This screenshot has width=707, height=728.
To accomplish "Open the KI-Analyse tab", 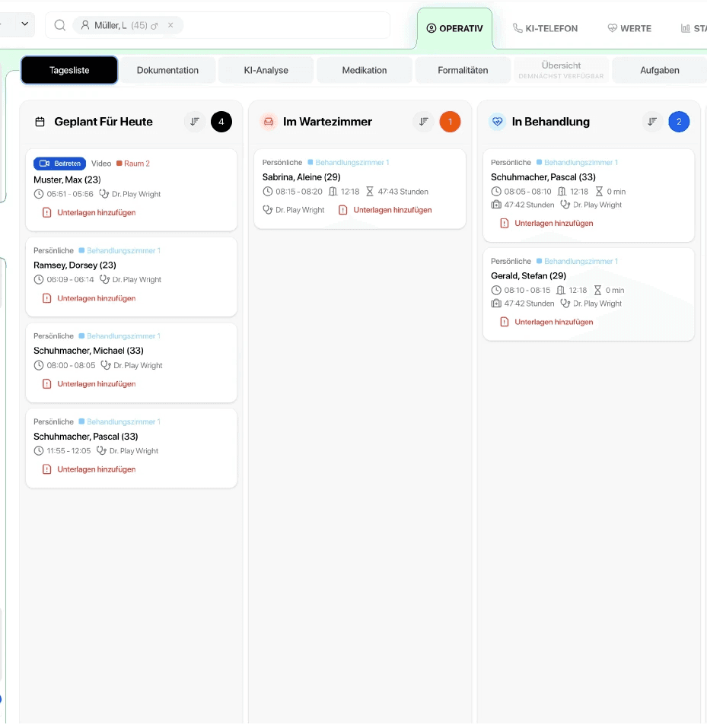I will tap(266, 70).
